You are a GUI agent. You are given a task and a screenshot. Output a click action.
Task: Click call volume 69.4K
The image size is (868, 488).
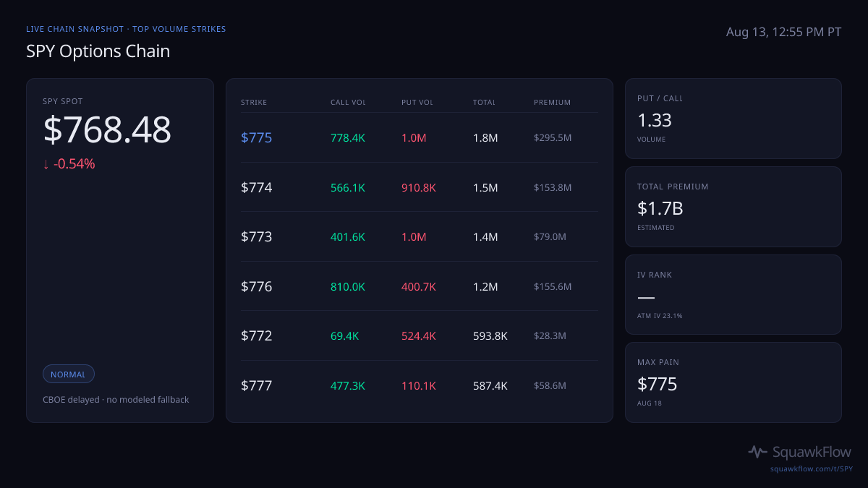344,335
